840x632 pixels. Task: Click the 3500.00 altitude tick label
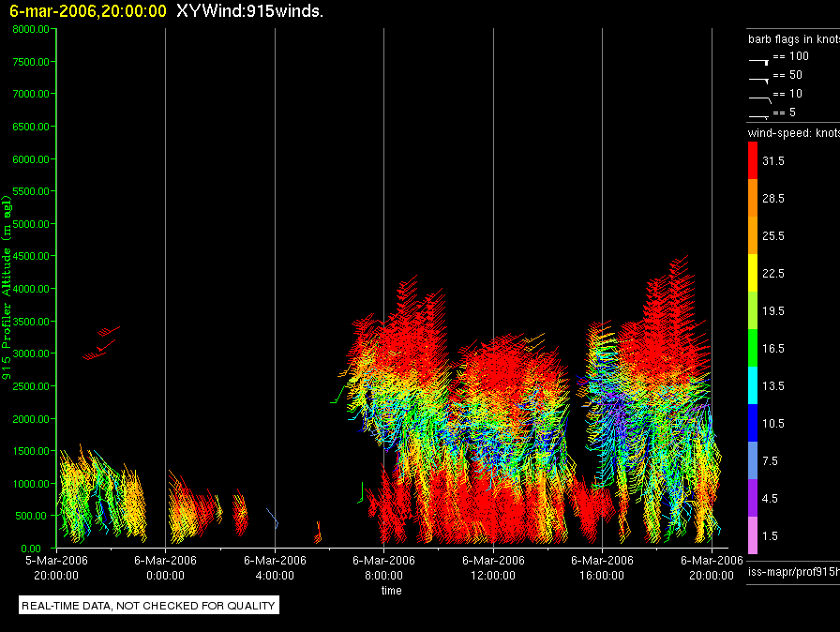coord(31,322)
